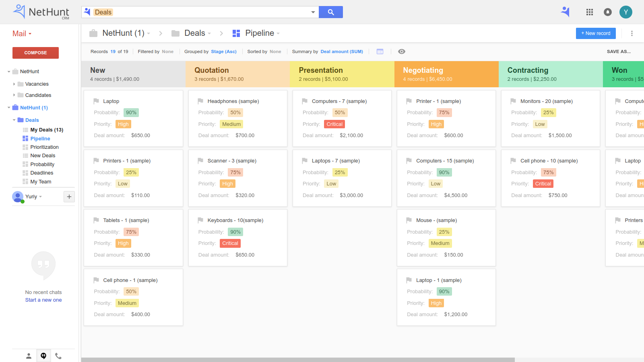Click flag icon on Tablets - 1 card
644x362 pixels.
(96, 220)
